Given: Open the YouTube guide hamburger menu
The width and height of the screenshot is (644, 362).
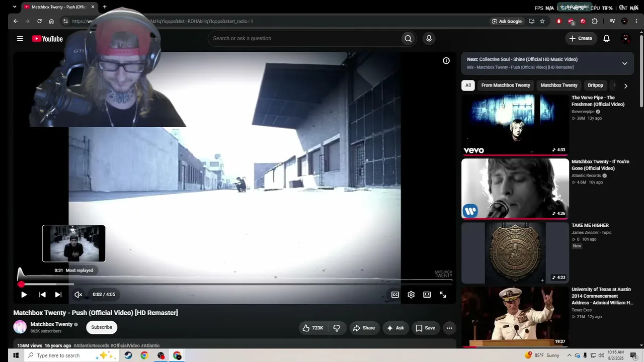Looking at the screenshot, I should [x=20, y=39].
